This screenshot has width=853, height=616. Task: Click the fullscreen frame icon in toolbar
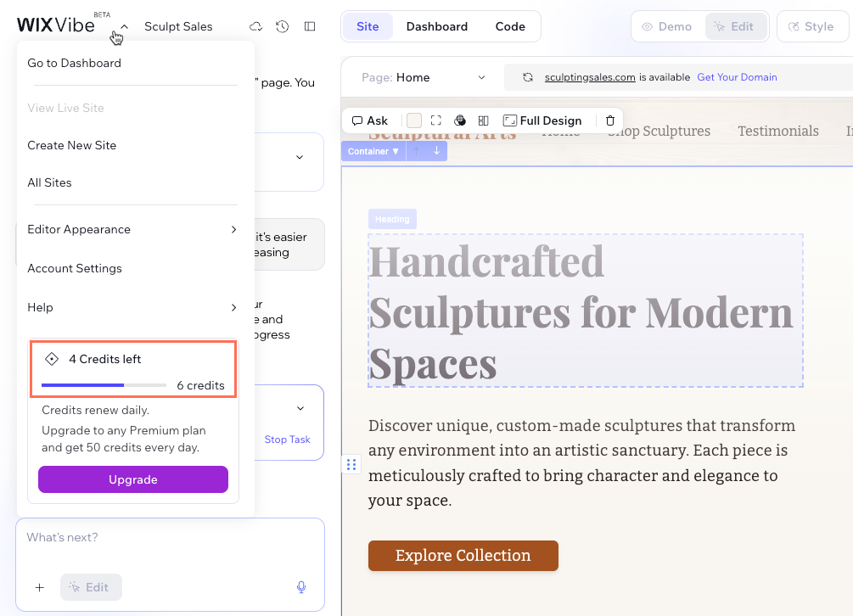point(435,120)
